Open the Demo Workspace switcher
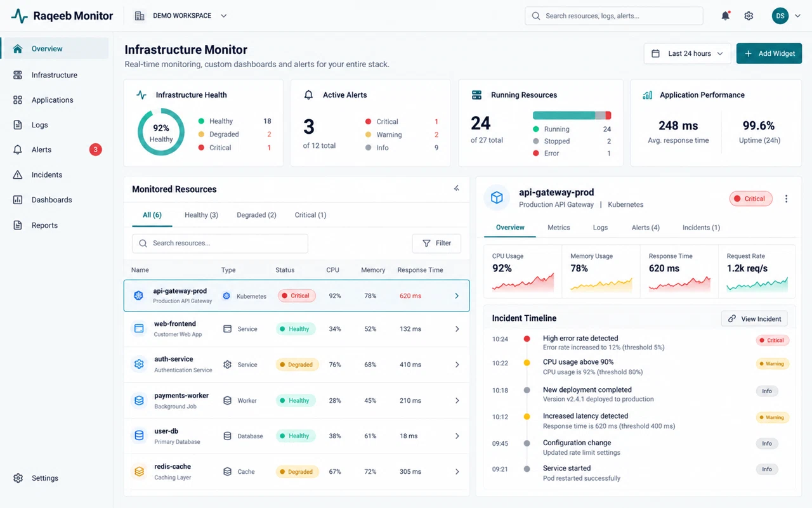The width and height of the screenshot is (812, 508). point(181,16)
